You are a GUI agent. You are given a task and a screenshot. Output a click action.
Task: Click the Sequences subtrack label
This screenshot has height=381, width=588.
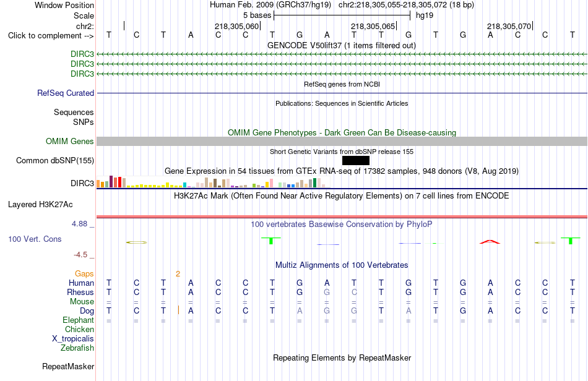pyautogui.click(x=74, y=112)
